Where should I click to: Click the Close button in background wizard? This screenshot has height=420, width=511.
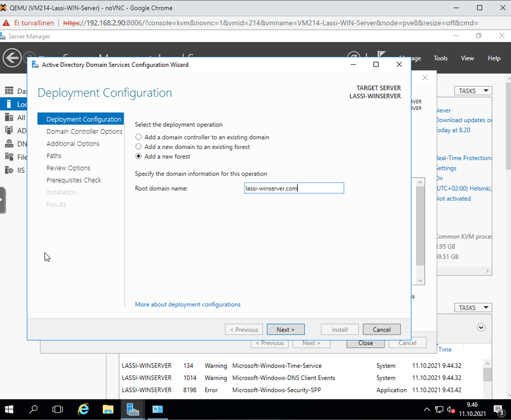(365, 344)
